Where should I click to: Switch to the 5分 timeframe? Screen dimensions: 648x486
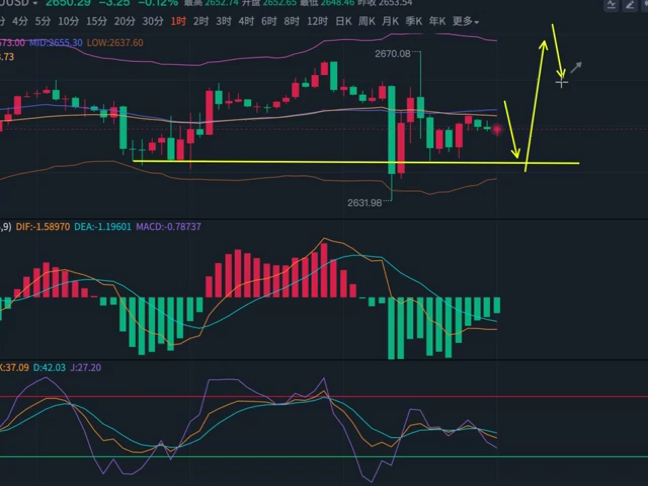click(43, 21)
